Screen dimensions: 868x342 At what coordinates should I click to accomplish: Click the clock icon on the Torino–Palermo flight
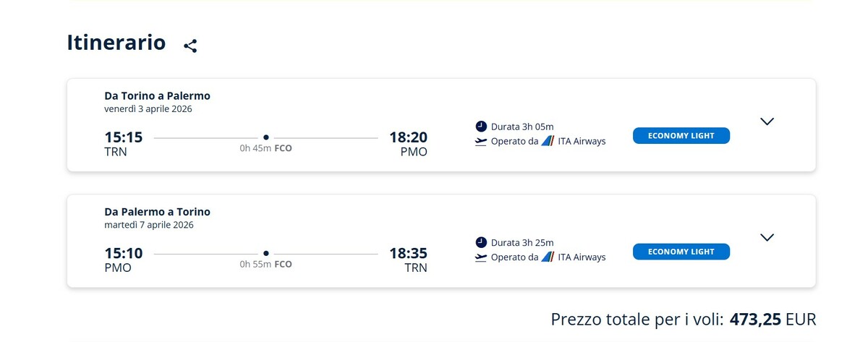tap(481, 127)
